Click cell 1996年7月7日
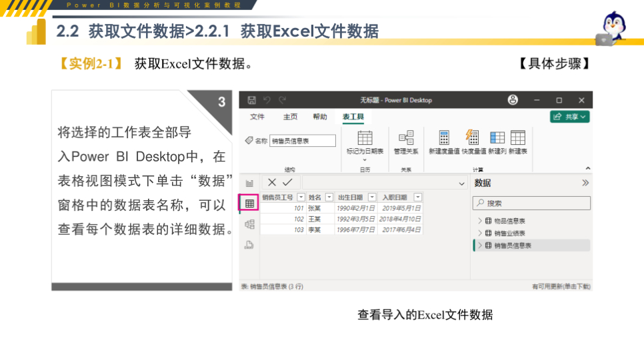 click(x=356, y=230)
